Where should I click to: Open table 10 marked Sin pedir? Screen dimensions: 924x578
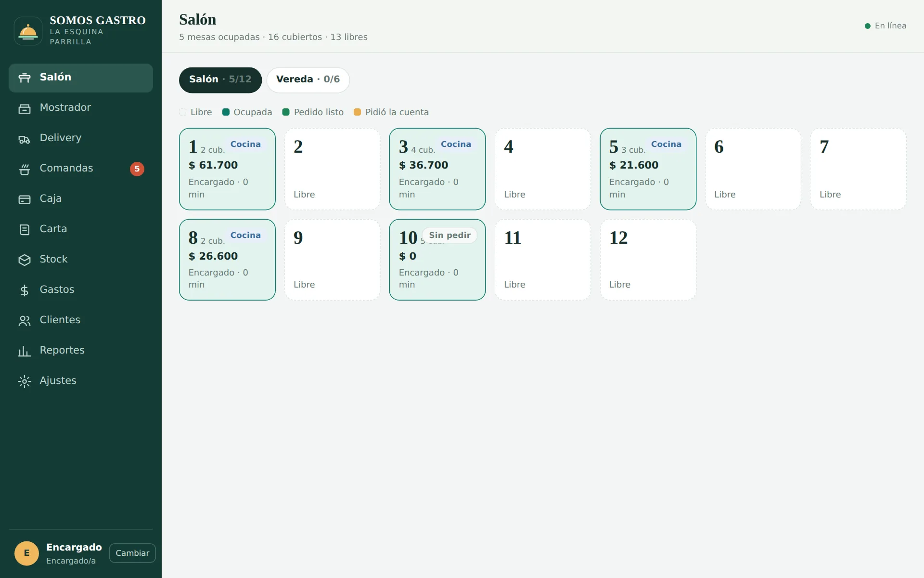[x=437, y=260]
